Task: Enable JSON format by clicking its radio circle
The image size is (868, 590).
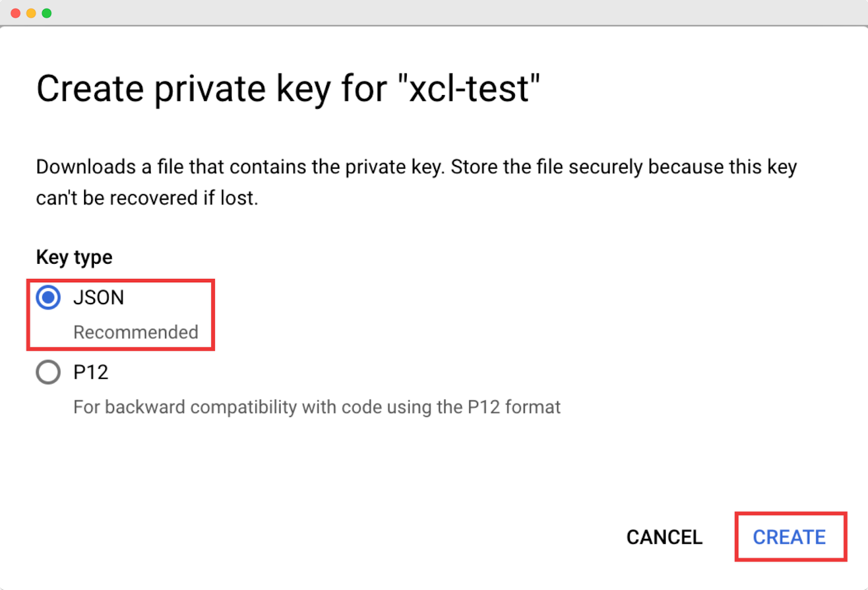Action: pyautogui.click(x=48, y=297)
